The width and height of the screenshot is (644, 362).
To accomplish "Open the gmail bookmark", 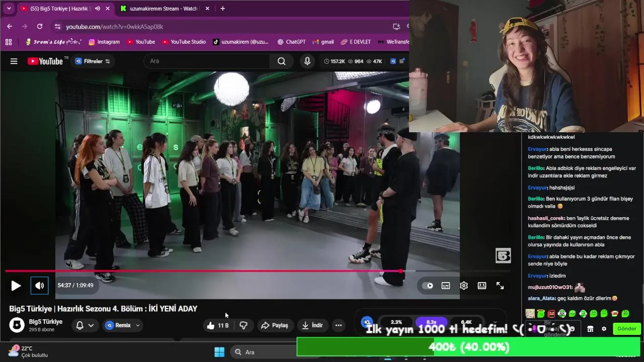I will tap(323, 42).
